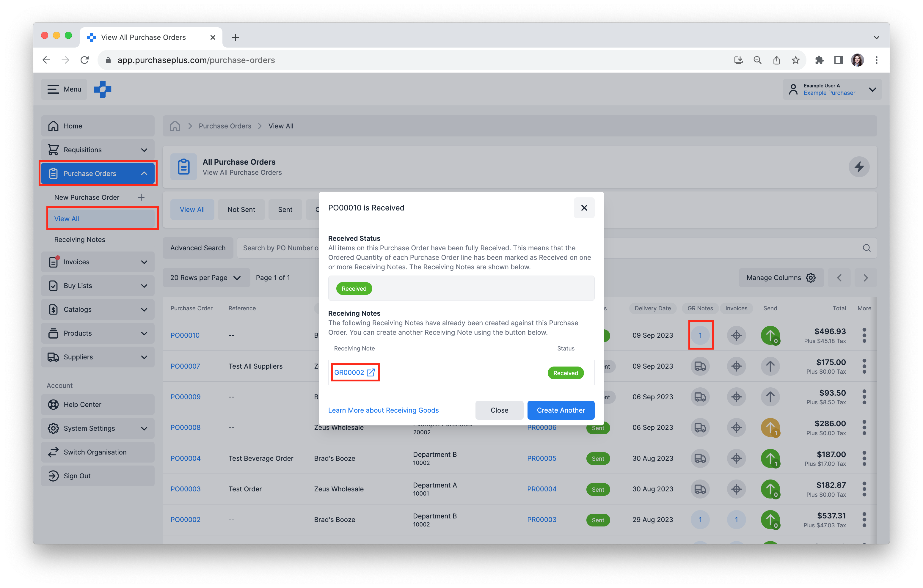Click Create Another button
Image resolution: width=923 pixels, height=588 pixels.
click(561, 410)
